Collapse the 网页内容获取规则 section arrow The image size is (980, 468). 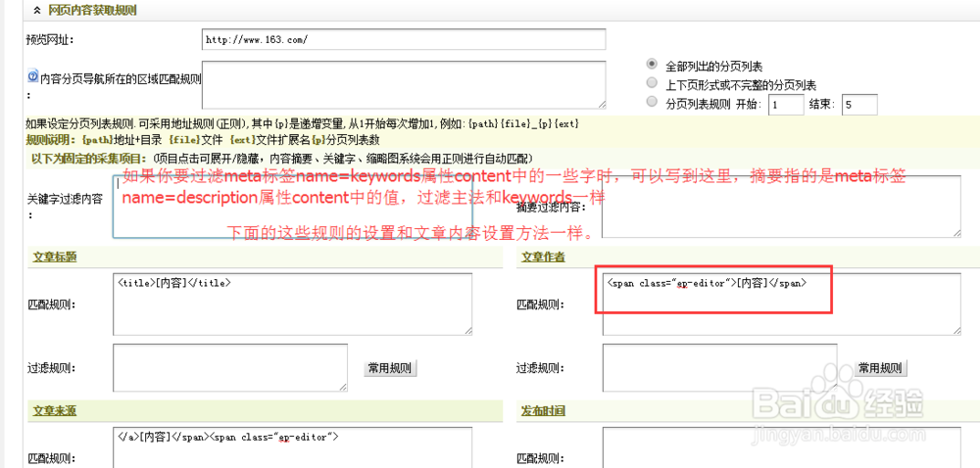[37, 11]
